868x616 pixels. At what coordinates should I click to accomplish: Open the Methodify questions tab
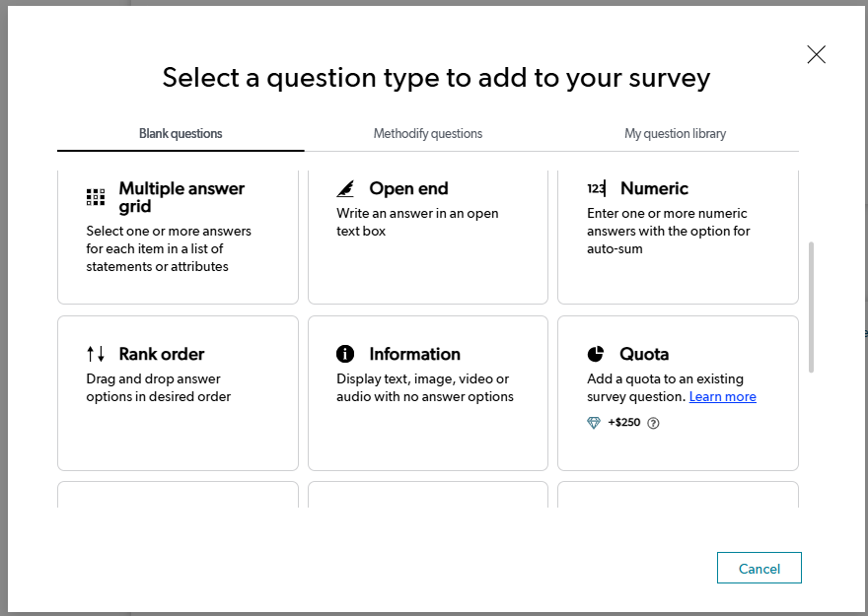(428, 134)
